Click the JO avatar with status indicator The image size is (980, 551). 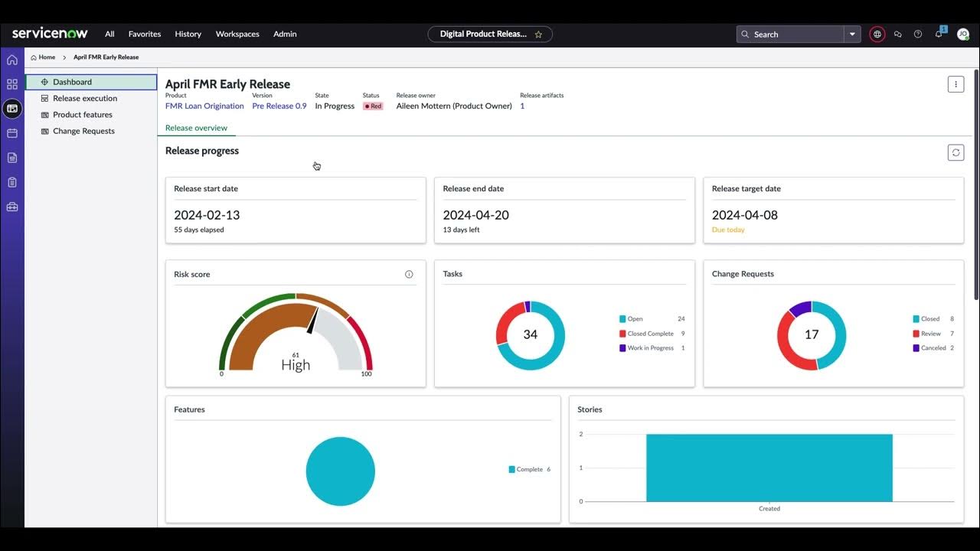click(x=962, y=34)
